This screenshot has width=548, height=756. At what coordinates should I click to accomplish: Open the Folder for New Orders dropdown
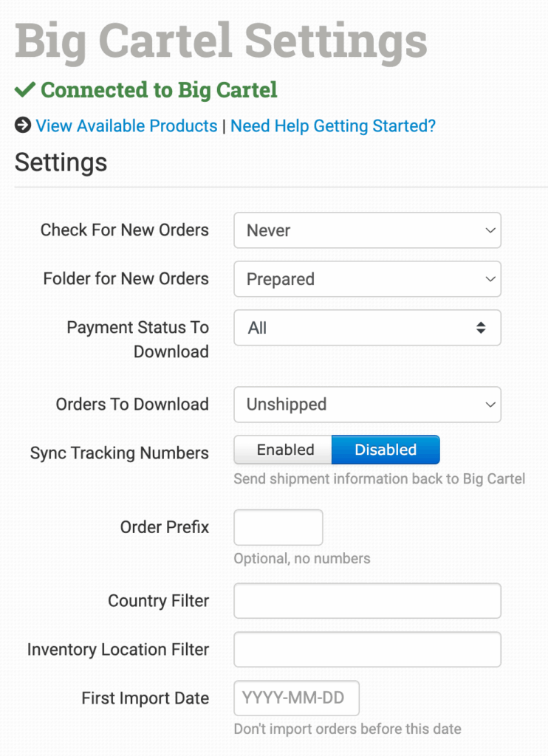[x=367, y=279]
